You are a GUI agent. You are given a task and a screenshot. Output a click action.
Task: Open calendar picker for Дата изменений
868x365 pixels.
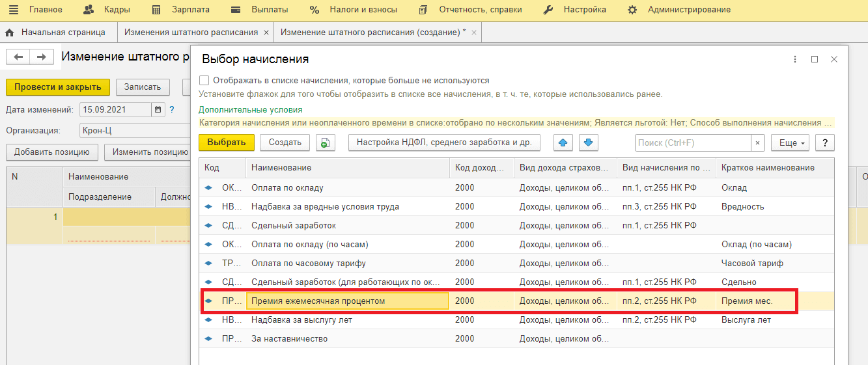coord(158,110)
